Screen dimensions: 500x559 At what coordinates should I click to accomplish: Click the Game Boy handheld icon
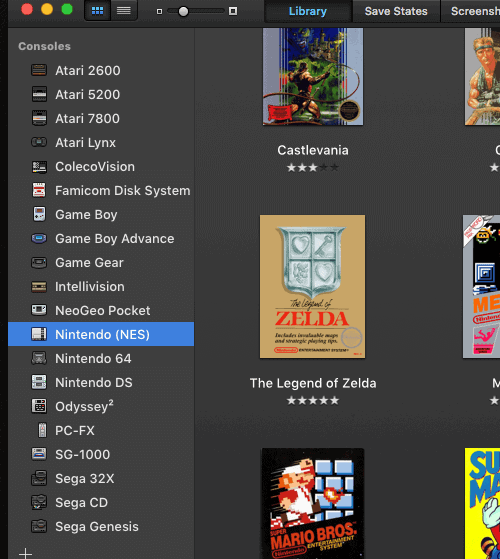(x=39, y=214)
